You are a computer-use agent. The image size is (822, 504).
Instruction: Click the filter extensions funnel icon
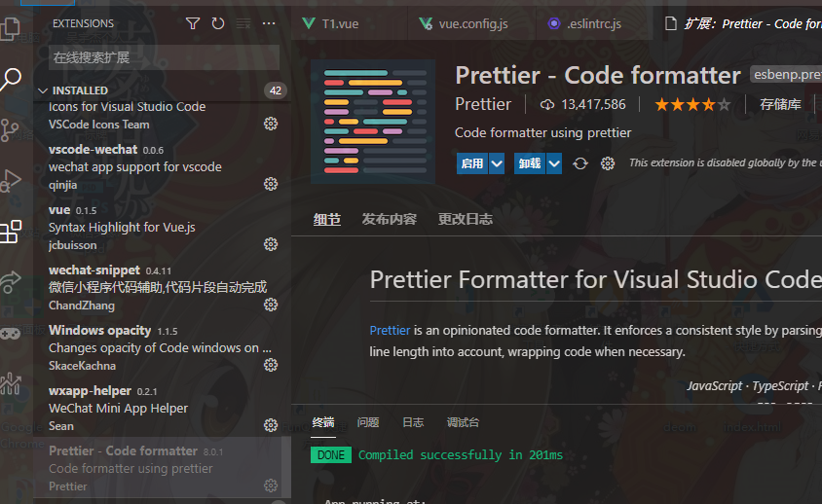(x=193, y=23)
